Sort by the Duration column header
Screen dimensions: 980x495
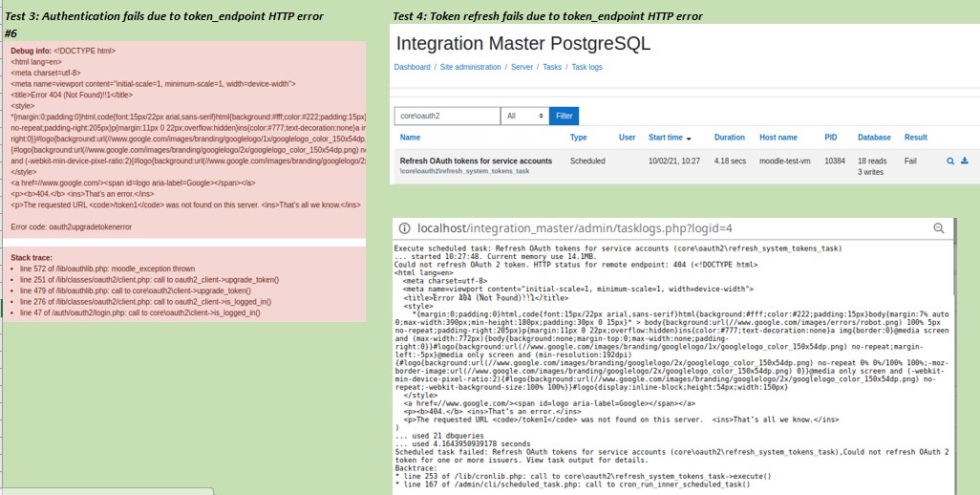point(730,138)
